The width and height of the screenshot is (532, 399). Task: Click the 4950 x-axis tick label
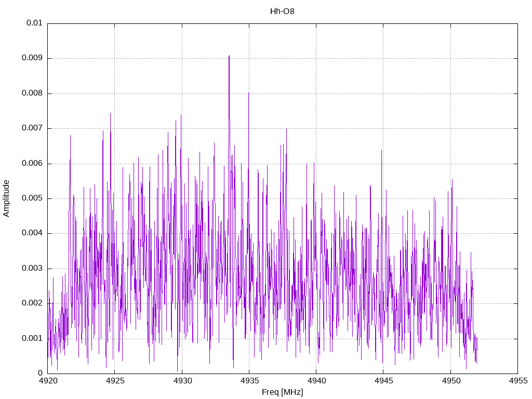[x=450, y=381]
